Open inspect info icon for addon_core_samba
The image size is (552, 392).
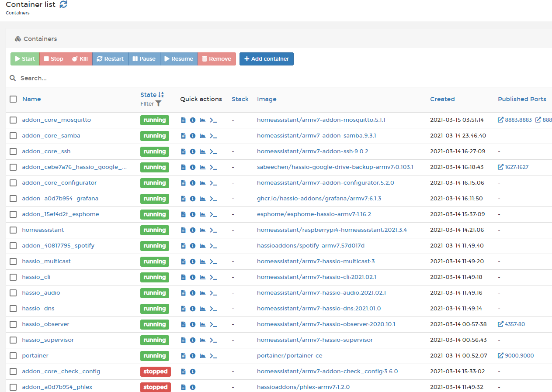[x=193, y=136]
